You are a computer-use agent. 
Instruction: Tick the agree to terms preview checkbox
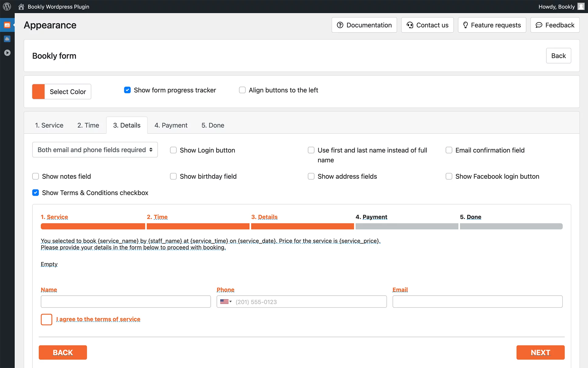pos(47,320)
